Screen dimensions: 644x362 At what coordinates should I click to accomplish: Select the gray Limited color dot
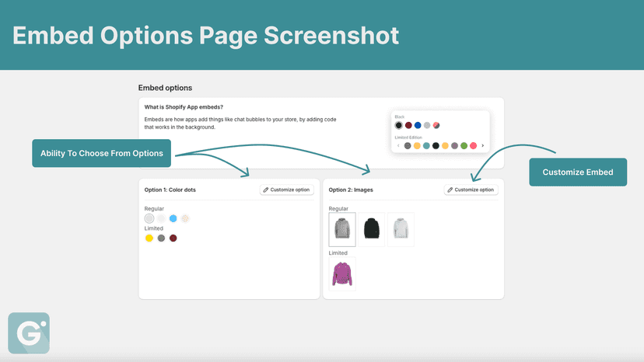coord(161,238)
